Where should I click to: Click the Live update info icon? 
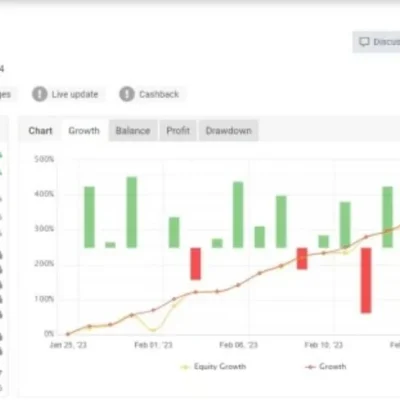click(x=39, y=94)
